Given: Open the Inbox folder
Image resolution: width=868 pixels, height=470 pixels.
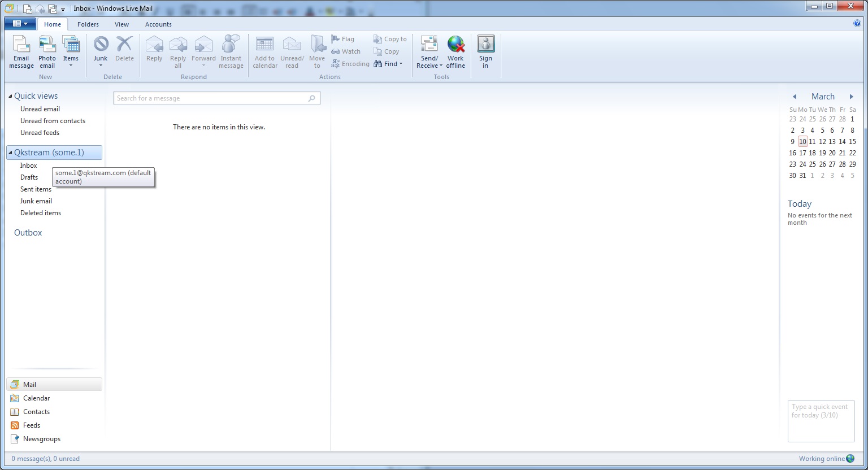Looking at the screenshot, I should (29, 166).
